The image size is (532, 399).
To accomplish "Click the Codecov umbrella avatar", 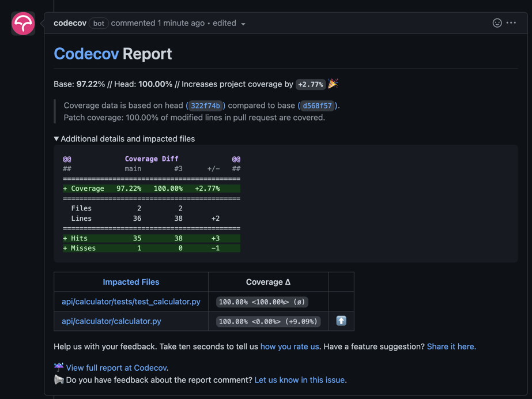I will tap(23, 24).
